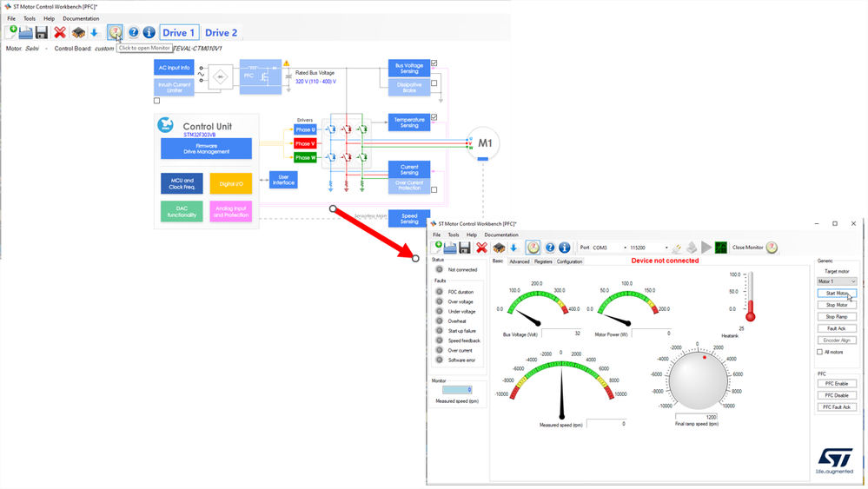Viewport: 868px width, 489px height.
Task: Toggle the All motors checkbox
Action: coord(820,352)
